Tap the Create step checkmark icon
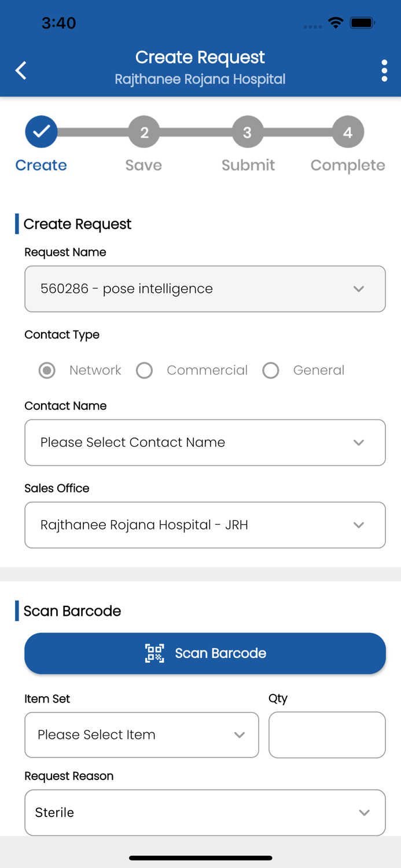Viewport: 401px width, 868px height. pos(41,132)
